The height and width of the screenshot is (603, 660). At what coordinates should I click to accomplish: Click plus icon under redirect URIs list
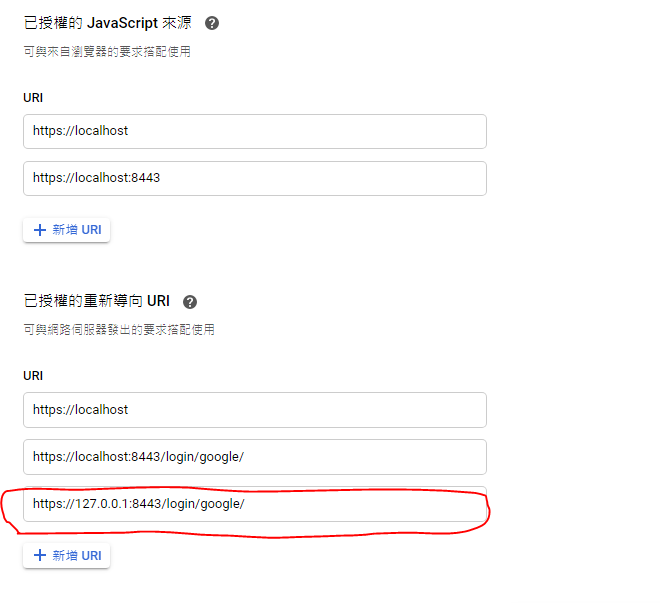[x=40, y=555]
